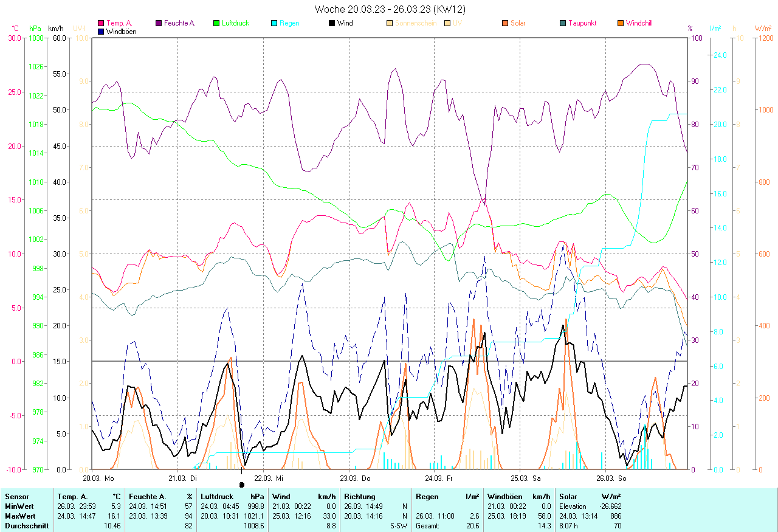This screenshot has width=778, height=532.
Task: Click the 30.0 top temperature axis tick
Action: click(x=14, y=38)
